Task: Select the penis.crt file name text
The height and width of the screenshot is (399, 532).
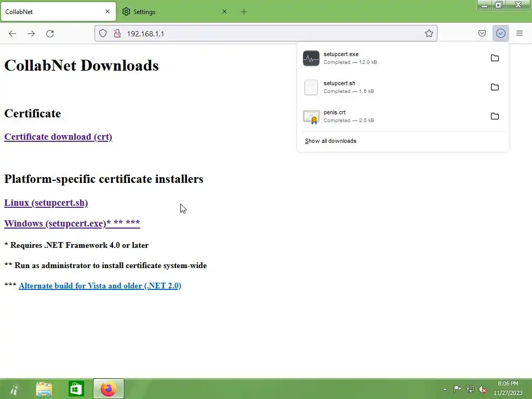Action: click(335, 112)
